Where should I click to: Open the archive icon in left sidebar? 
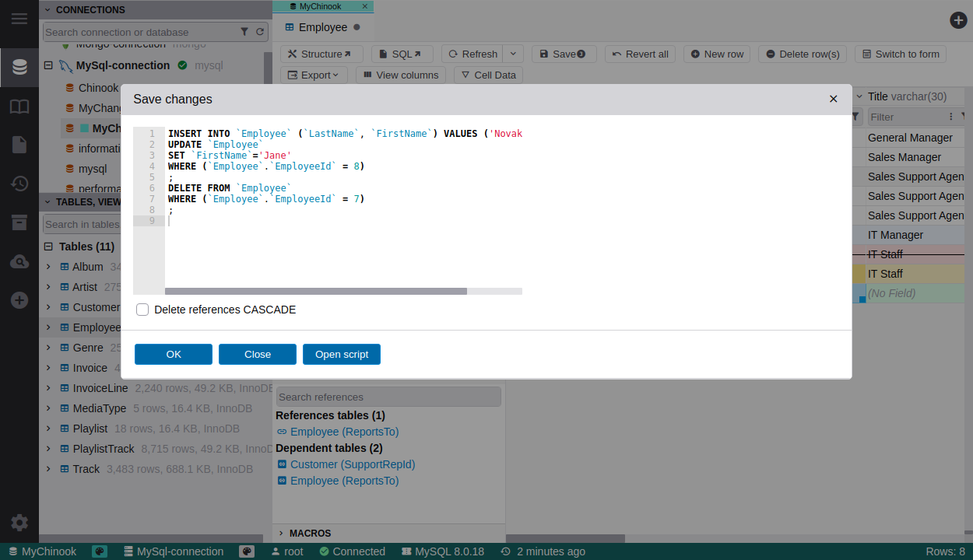(19, 223)
